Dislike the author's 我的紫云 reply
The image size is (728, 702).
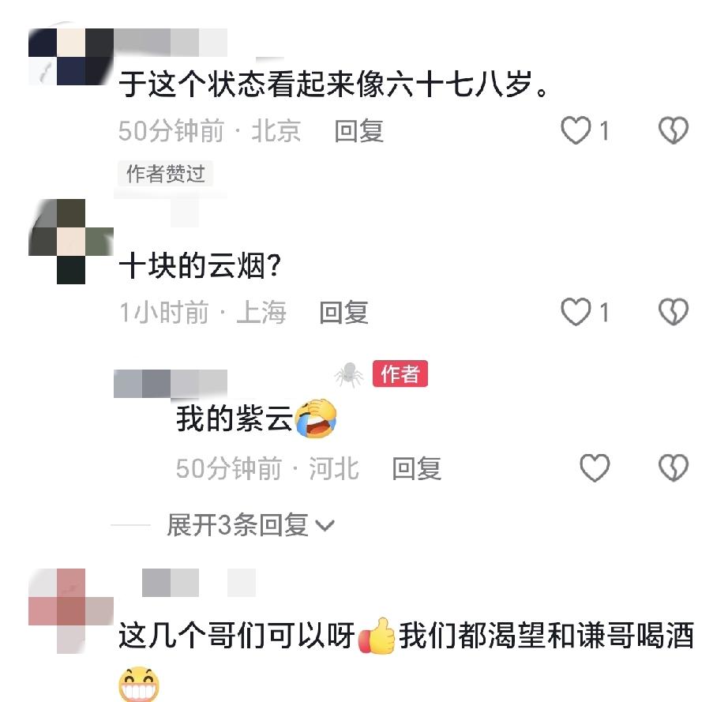pos(674,467)
